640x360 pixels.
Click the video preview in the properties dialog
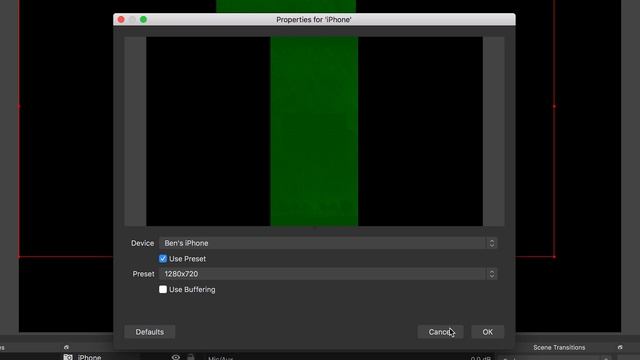[x=314, y=131]
